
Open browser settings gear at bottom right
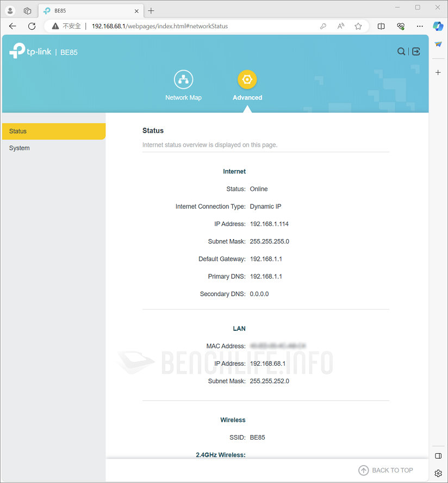coord(438,473)
